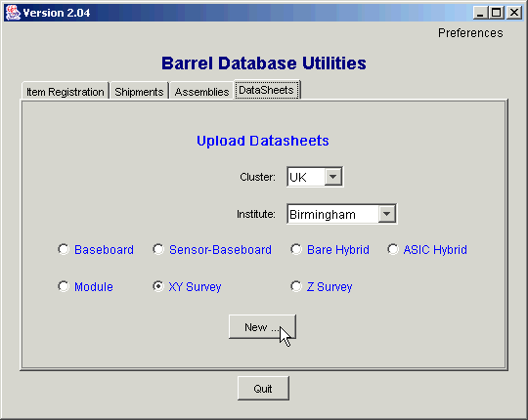Click the selected XY Survey radio button
This screenshot has width=528, height=420.
(158, 286)
